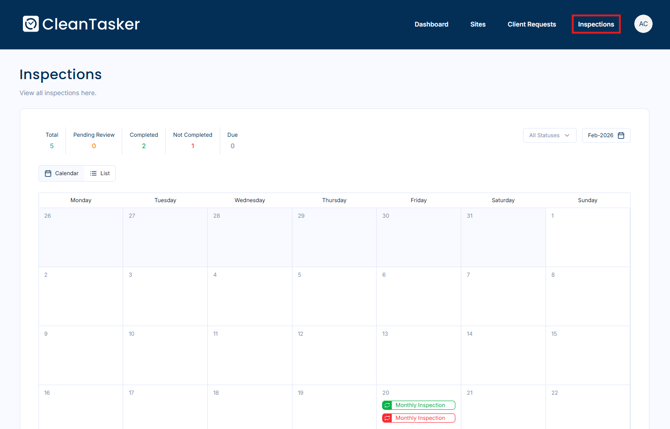The height and width of the screenshot is (429, 670).
Task: Click the All Statuses chevron arrow
Action: (x=567, y=135)
